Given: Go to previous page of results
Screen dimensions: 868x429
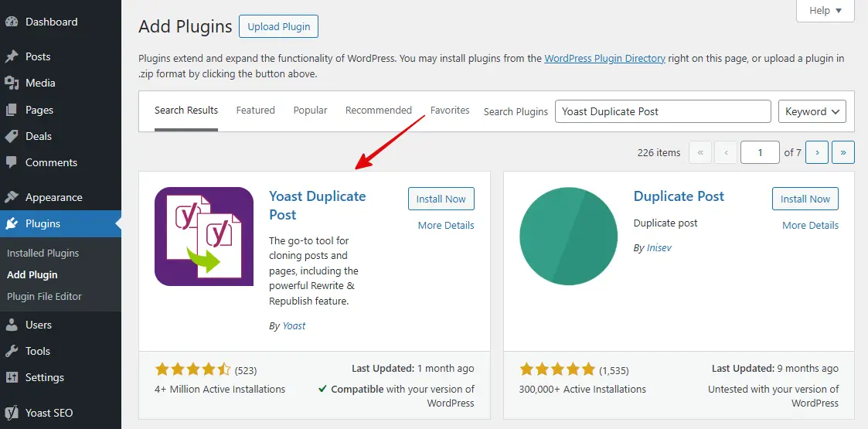Looking at the screenshot, I should point(726,152).
